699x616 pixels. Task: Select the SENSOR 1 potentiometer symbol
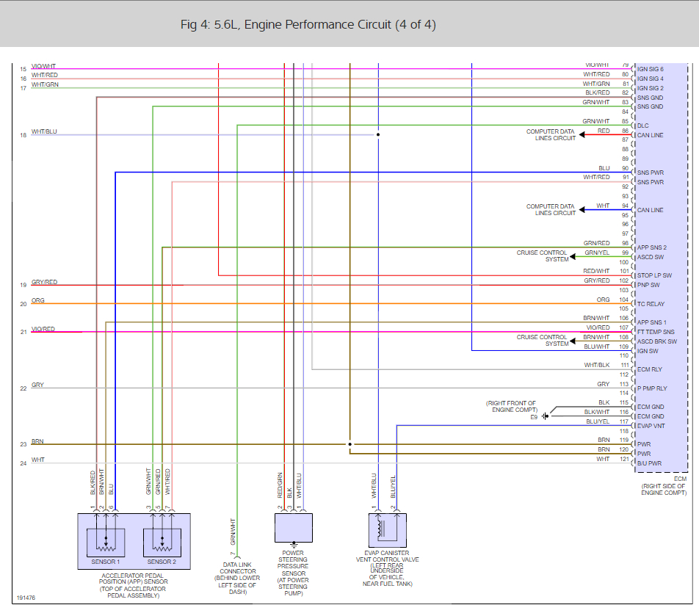tap(106, 543)
